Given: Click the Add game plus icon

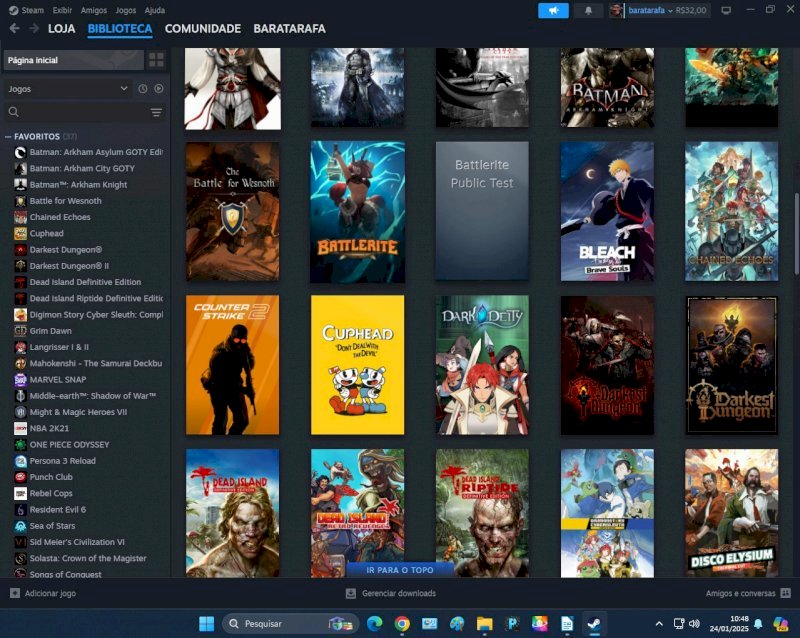Looking at the screenshot, I should coord(15,593).
